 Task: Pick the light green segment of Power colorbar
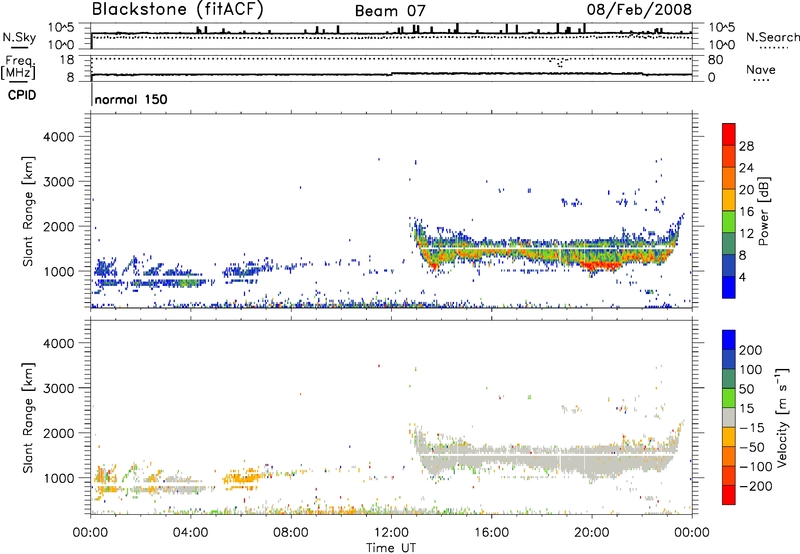click(x=729, y=222)
